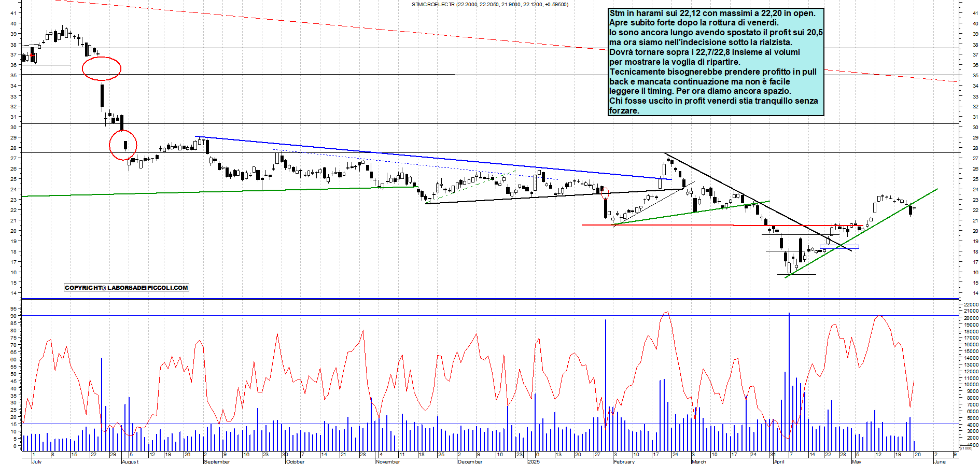Click the cyan commentary text box
The image size is (980, 464).
[716, 62]
